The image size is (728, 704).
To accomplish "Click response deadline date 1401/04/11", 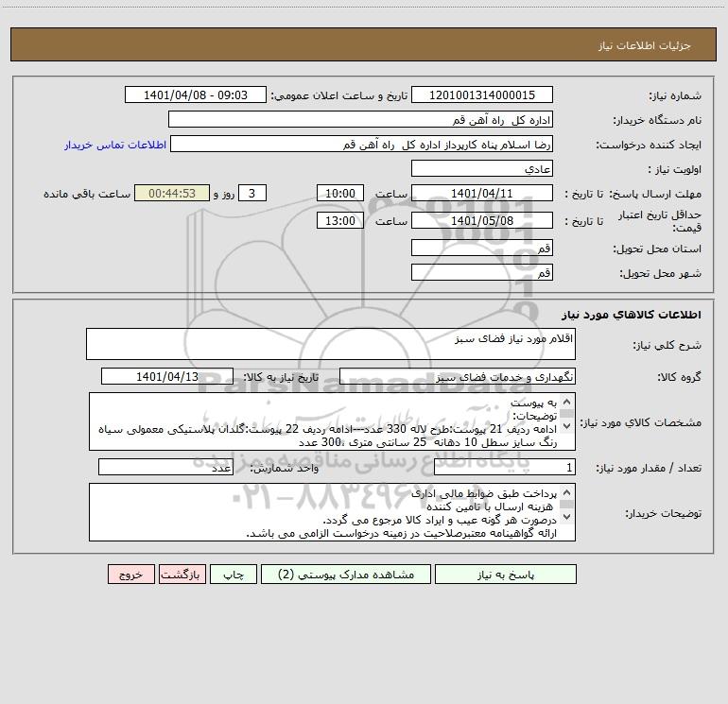I will point(482,193).
